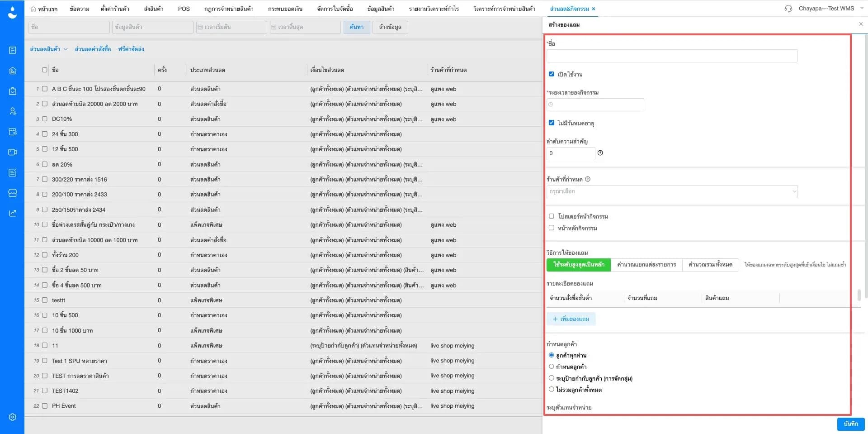Select the ลูกค้าทุกท่าน radio option

coord(551,355)
